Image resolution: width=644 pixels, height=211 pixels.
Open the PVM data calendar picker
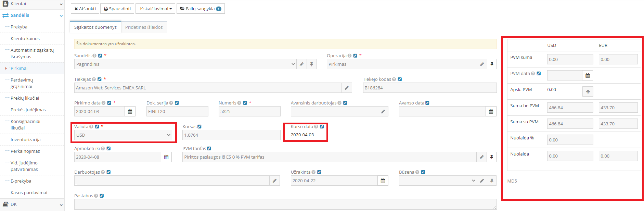tap(588, 76)
